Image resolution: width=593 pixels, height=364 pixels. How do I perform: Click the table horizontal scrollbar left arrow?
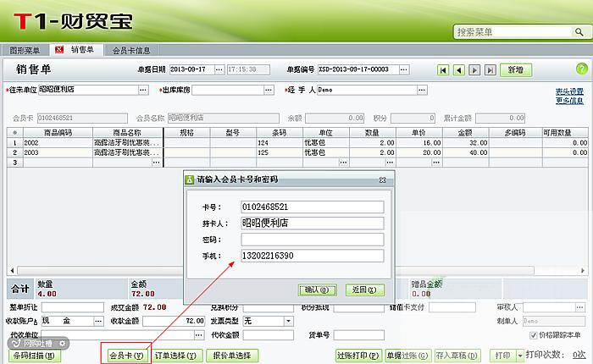[x=13, y=271]
